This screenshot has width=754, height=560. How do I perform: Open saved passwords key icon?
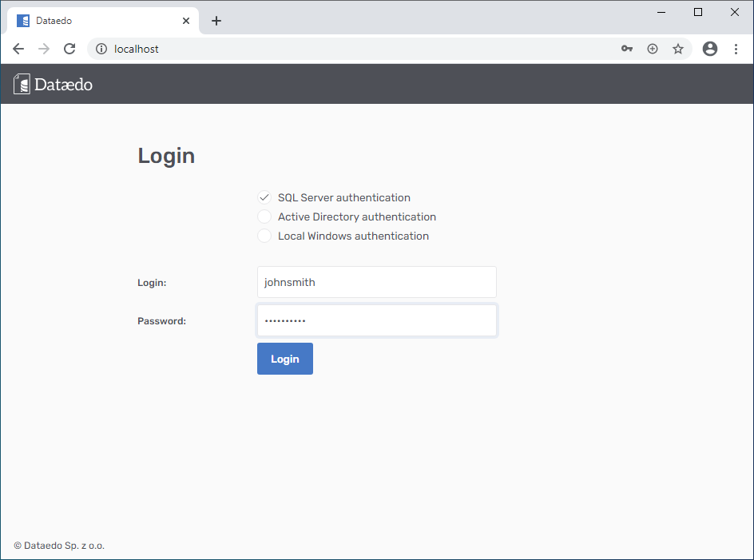pyautogui.click(x=627, y=49)
